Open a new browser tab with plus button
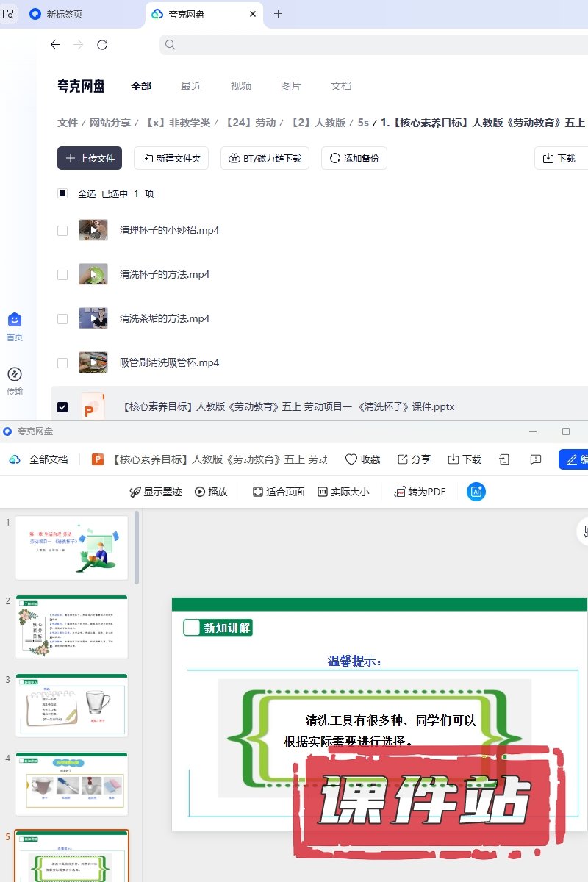588x882 pixels. click(x=278, y=14)
